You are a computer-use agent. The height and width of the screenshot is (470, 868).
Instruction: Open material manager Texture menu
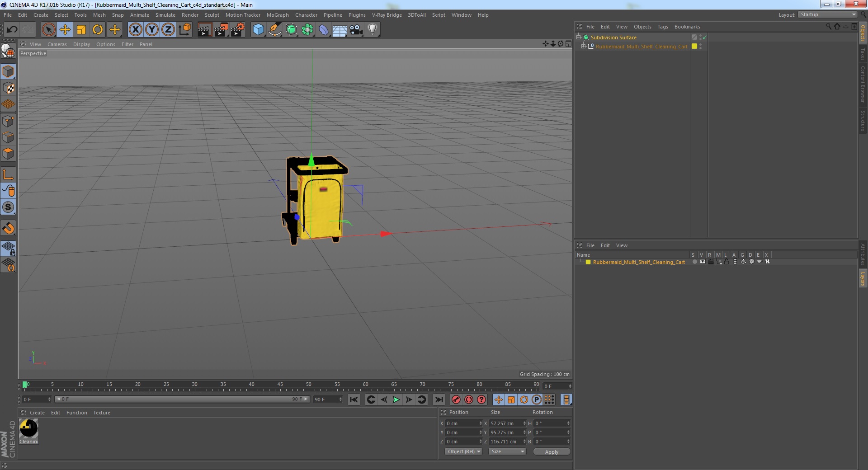point(102,413)
